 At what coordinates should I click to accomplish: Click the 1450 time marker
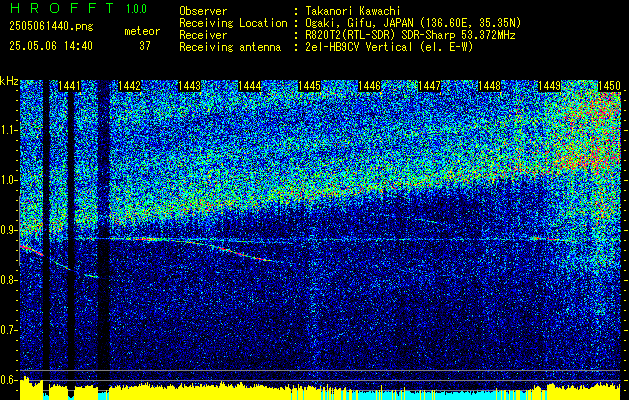(609, 85)
